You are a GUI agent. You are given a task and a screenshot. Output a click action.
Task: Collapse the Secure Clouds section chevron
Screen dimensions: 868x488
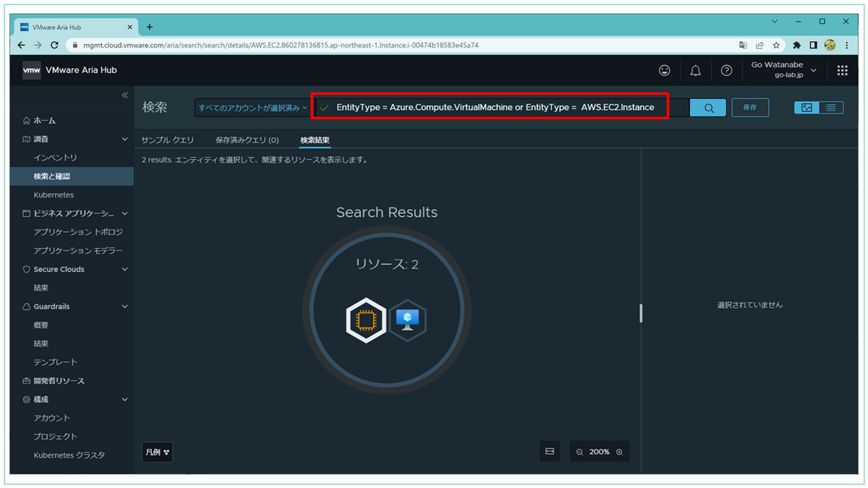coord(124,270)
